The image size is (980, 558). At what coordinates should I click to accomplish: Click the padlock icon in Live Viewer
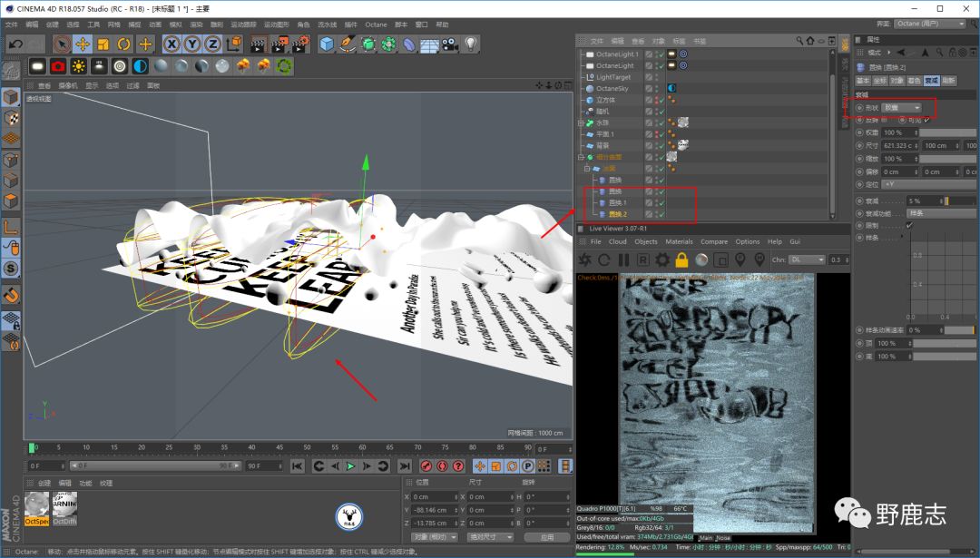(x=681, y=260)
